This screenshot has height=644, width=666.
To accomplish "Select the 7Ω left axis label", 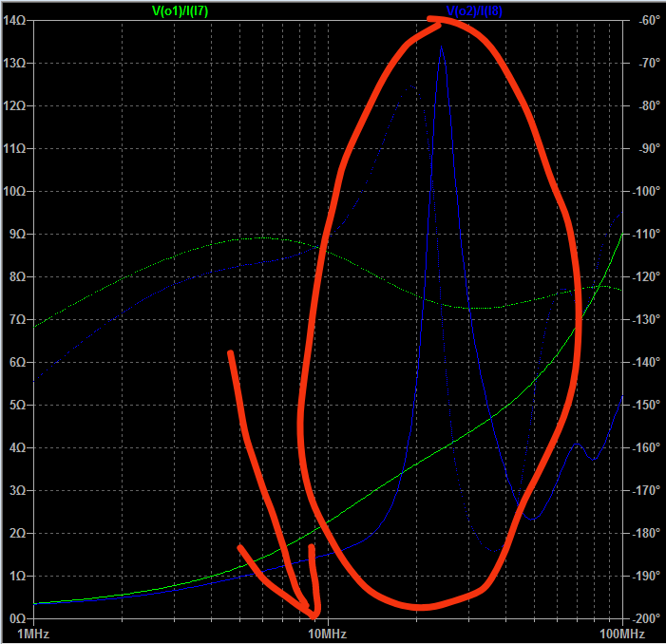I will click(x=17, y=320).
